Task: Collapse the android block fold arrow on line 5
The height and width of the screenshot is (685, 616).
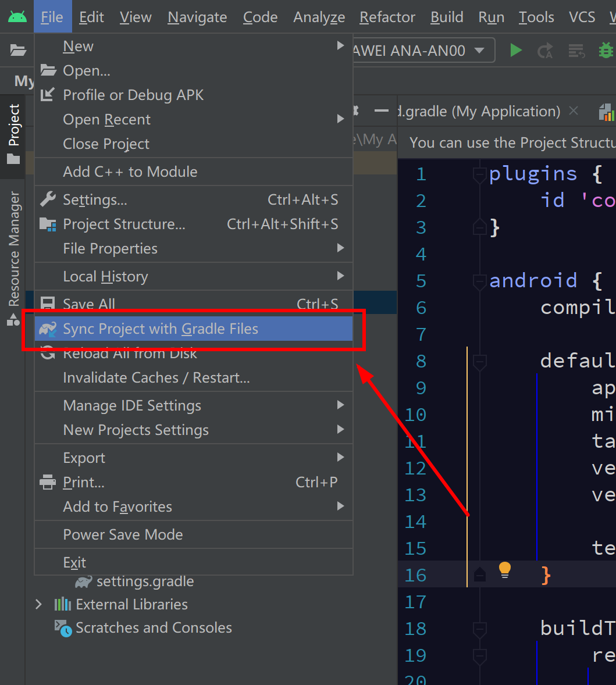Action: (x=480, y=281)
